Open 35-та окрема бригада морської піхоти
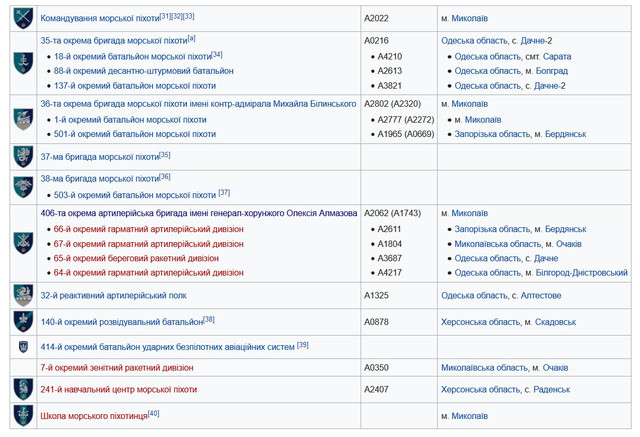This screenshot has height=437, width=640. click(114, 41)
